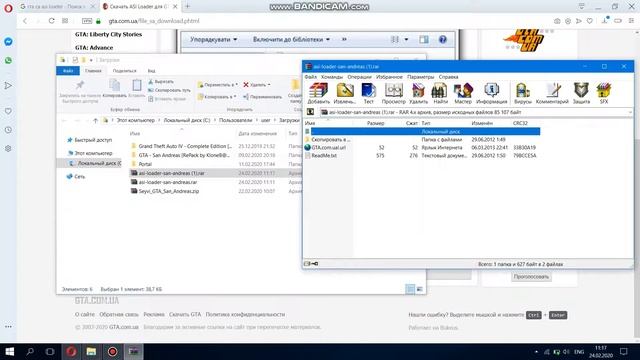Toggle preview pane icon in background dialog

pyautogui.click(x=424, y=40)
